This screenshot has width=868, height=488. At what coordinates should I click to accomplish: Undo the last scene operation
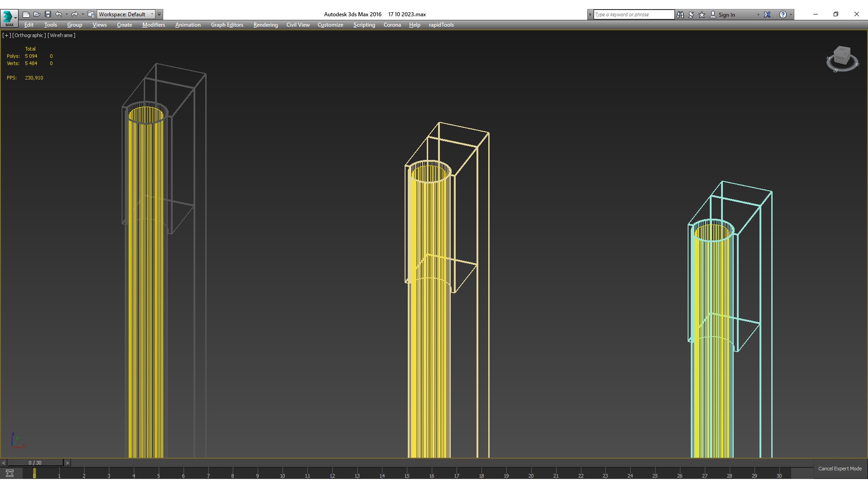click(59, 14)
